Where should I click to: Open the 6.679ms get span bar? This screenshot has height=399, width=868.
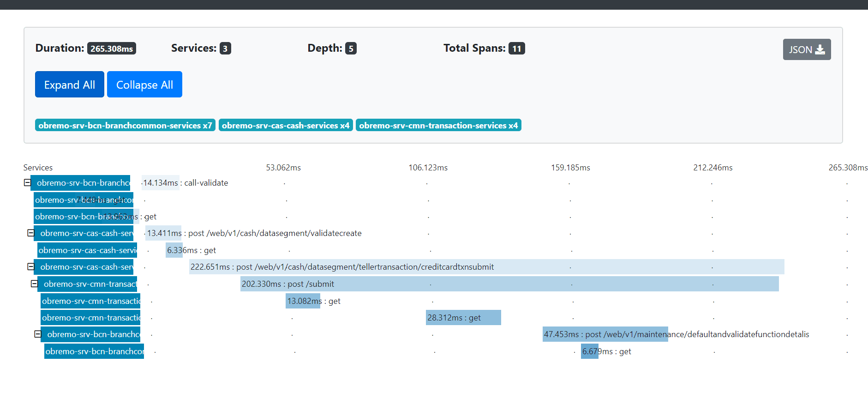pos(590,351)
